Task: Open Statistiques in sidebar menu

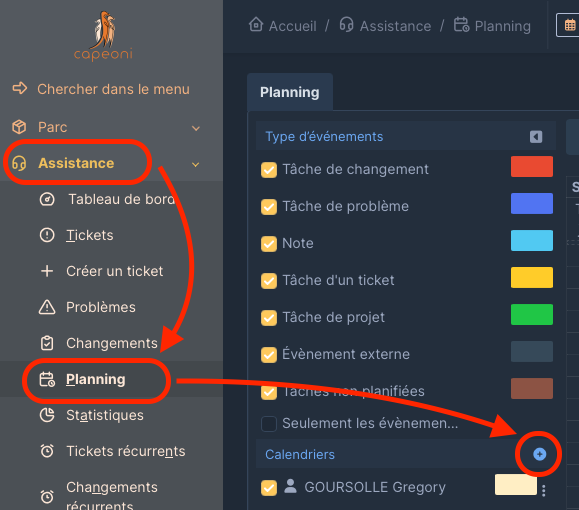Action: pos(105,415)
